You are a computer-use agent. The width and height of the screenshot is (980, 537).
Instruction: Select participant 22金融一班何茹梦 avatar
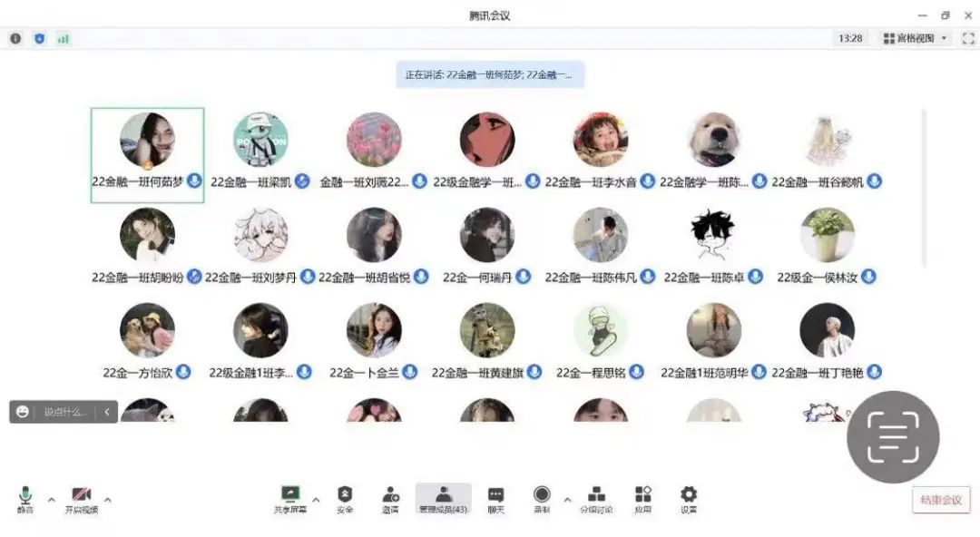pyautogui.click(x=148, y=140)
